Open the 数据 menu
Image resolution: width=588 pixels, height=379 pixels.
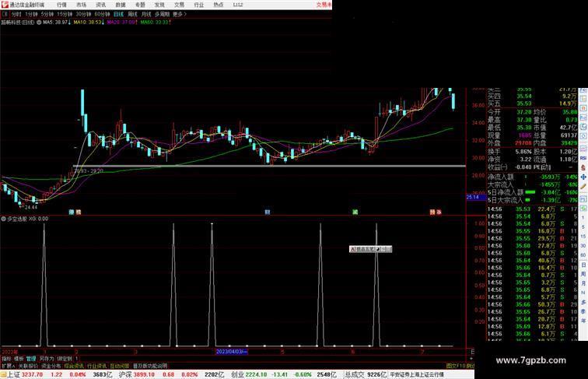(x=121, y=5)
